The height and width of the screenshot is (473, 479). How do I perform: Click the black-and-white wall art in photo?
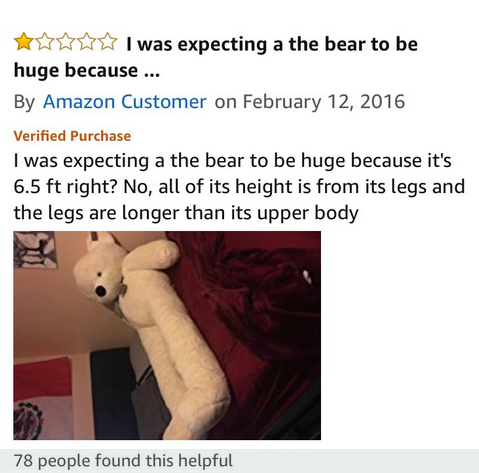click(35, 250)
